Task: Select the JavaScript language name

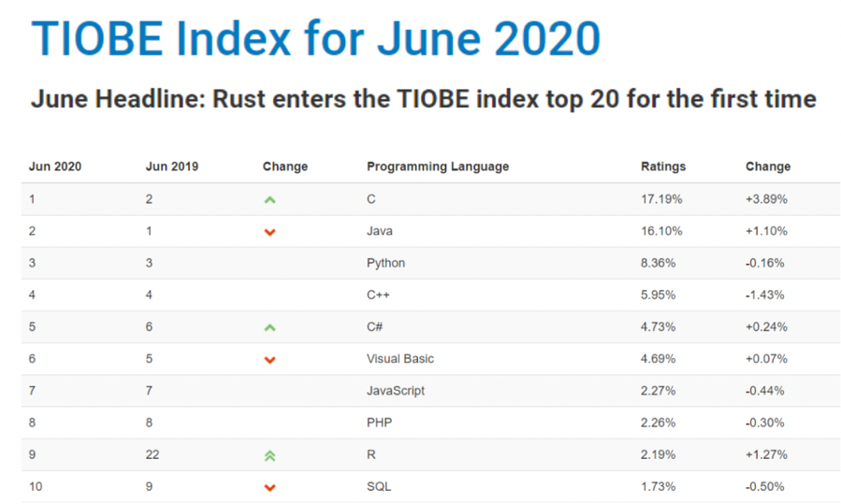Action: pyautogui.click(x=396, y=391)
